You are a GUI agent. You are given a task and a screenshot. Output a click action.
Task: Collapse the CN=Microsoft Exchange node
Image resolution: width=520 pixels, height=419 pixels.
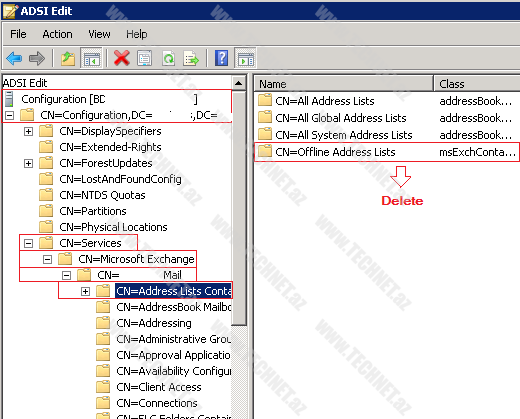(48, 259)
